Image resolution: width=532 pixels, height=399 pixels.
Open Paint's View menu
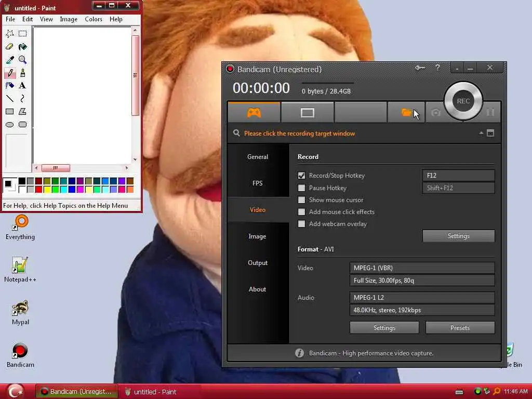pos(46,19)
